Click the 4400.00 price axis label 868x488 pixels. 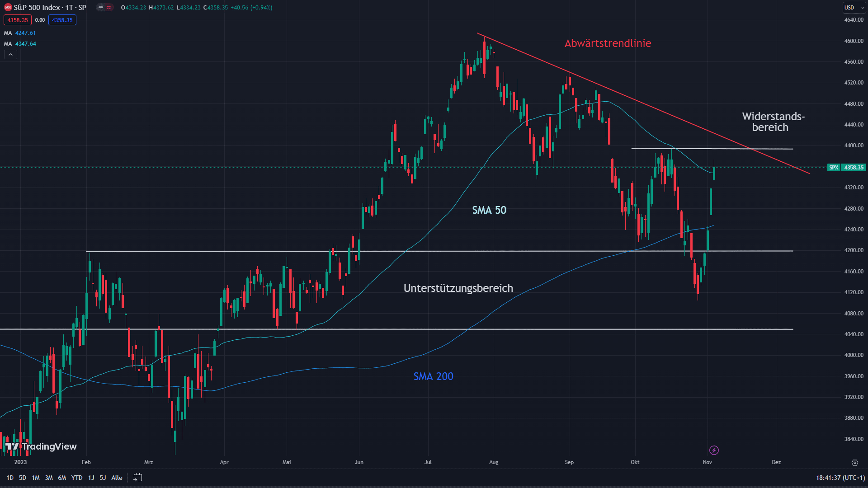[854, 145]
